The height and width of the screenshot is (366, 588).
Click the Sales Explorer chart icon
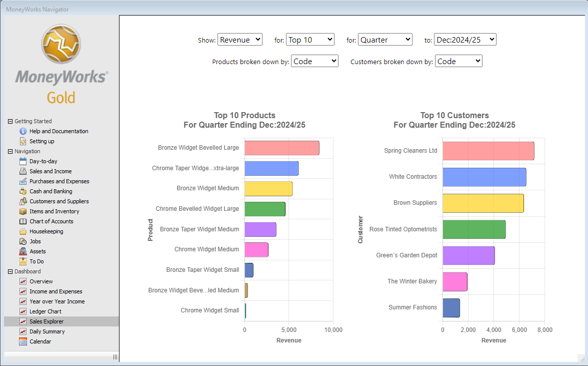(x=23, y=321)
